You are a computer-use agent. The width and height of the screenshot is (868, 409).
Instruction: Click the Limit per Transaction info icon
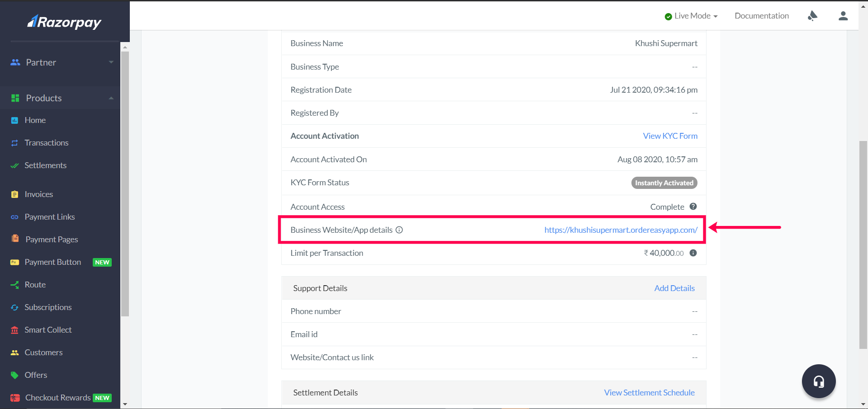click(x=693, y=253)
